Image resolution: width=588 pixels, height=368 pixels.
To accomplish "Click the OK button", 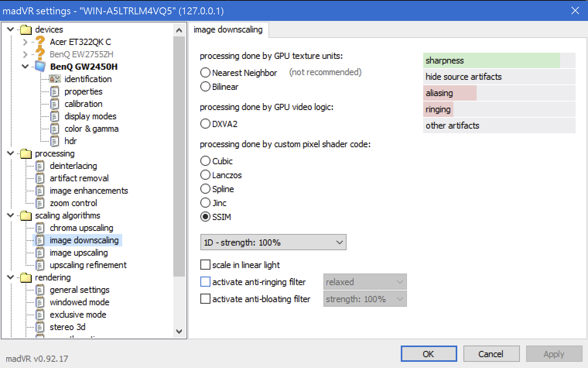I will [429, 354].
